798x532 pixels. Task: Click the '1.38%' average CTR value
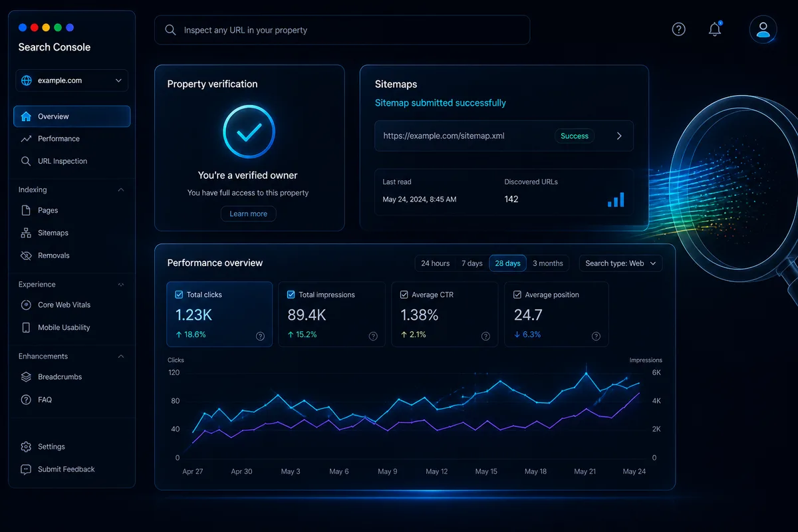420,315
